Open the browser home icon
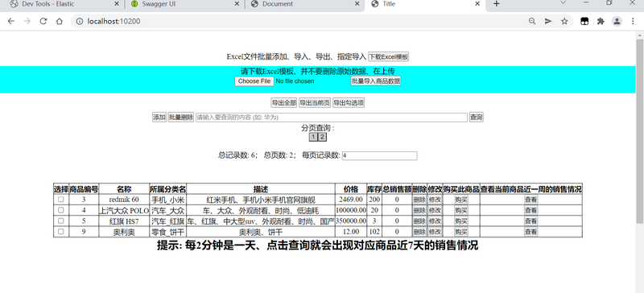 point(60,22)
